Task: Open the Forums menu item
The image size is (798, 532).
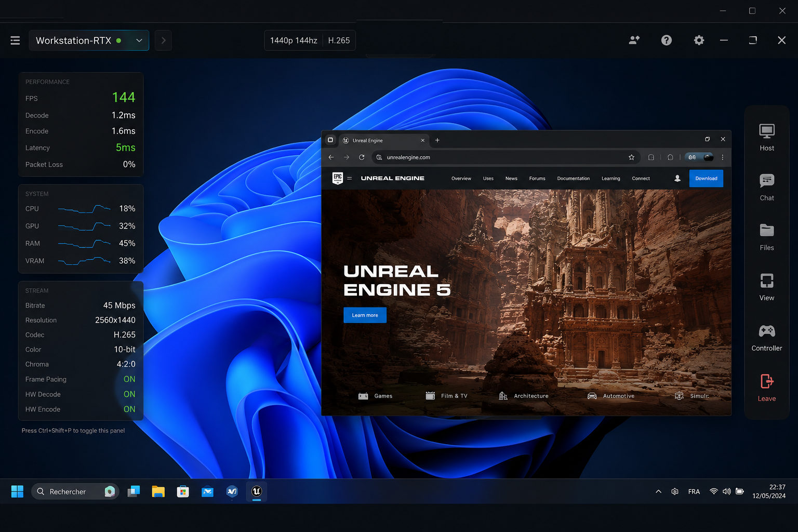Action: (537, 178)
